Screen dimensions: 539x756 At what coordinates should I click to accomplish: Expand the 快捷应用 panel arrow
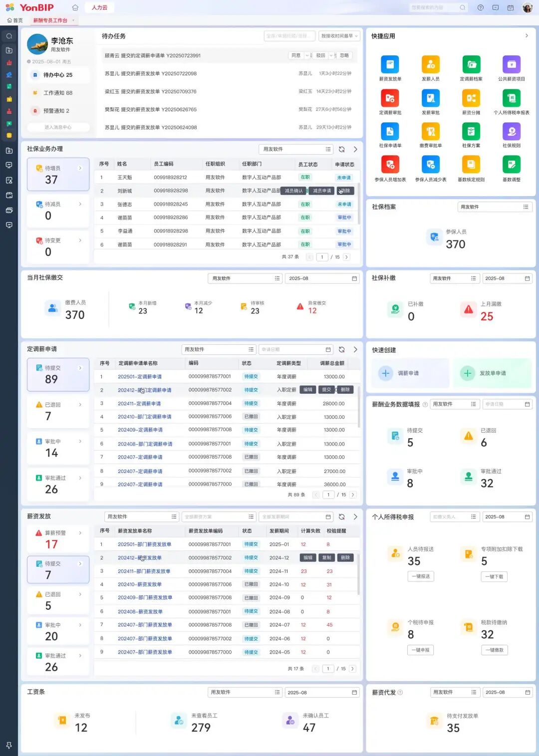pyautogui.click(x=527, y=36)
